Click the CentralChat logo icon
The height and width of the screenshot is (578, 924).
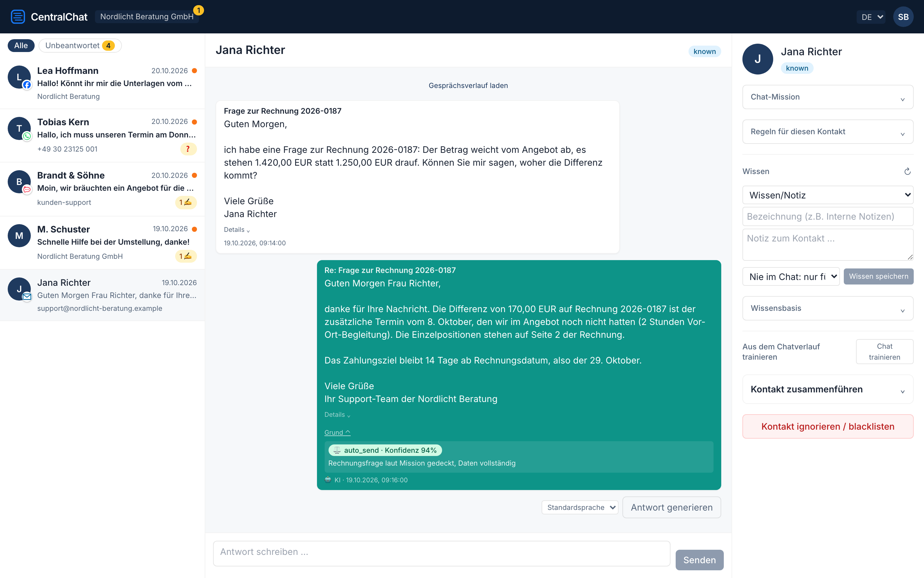[x=18, y=17]
